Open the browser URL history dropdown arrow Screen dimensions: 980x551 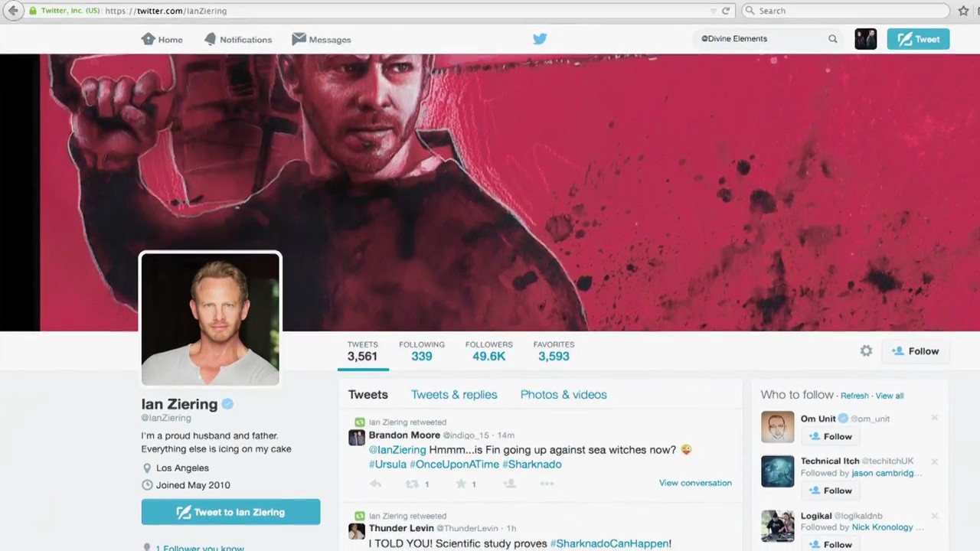point(713,11)
